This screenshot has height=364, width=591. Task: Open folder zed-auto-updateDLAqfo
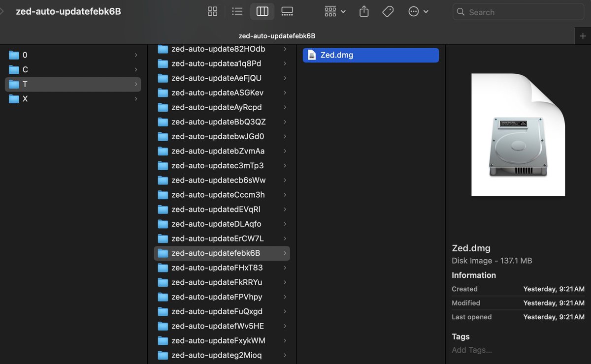pyautogui.click(x=222, y=224)
